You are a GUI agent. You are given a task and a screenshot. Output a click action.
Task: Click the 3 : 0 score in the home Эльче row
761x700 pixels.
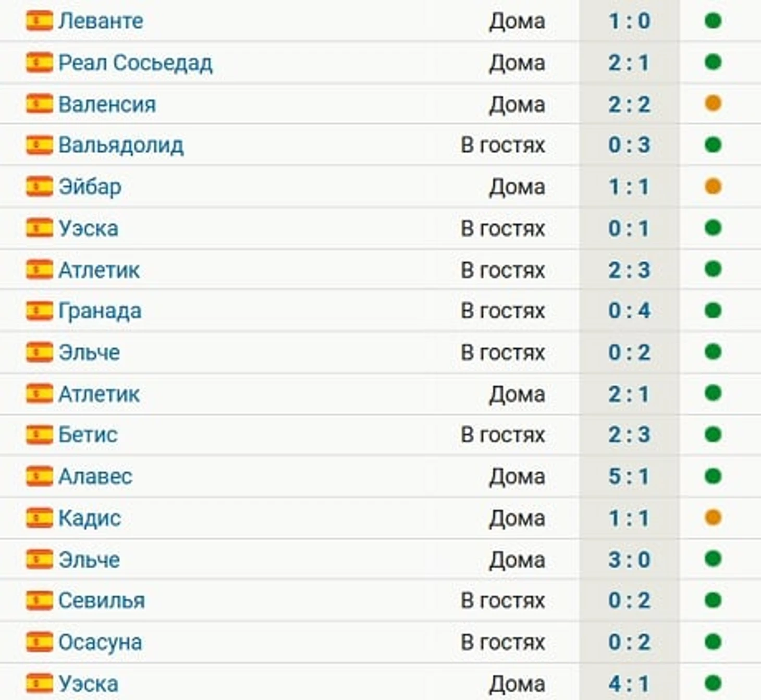click(x=629, y=560)
